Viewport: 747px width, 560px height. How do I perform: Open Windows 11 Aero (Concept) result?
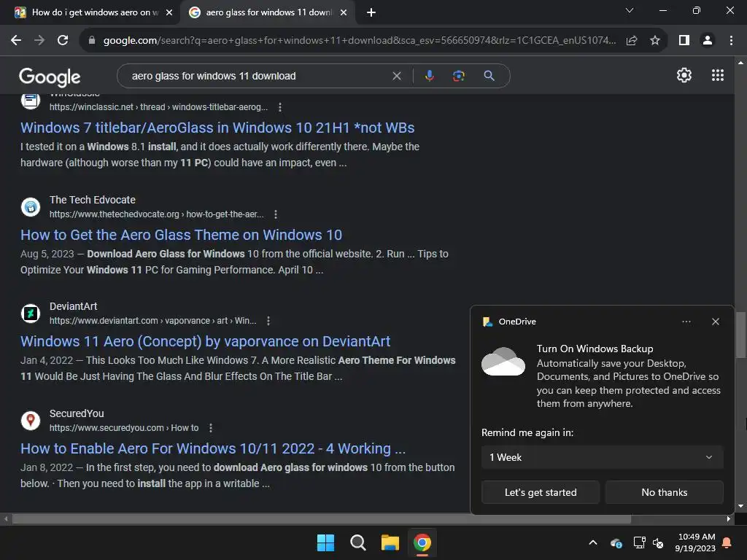tap(205, 341)
